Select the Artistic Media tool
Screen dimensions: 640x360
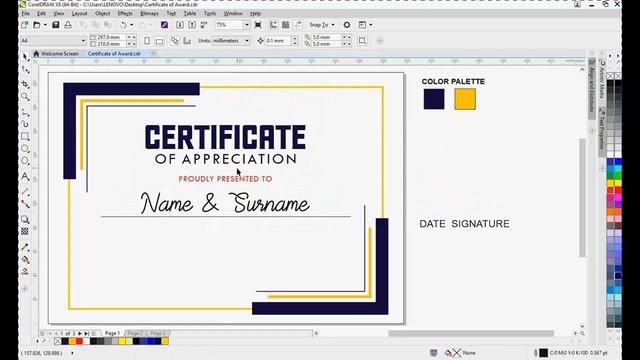[x=25, y=124]
